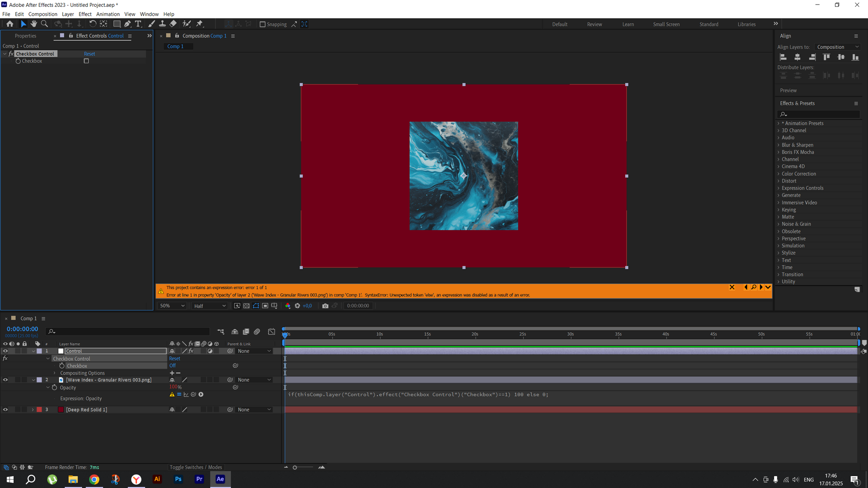Enable the Checkbox in Effect Controls
This screenshot has height=488, width=868.
pos(86,61)
